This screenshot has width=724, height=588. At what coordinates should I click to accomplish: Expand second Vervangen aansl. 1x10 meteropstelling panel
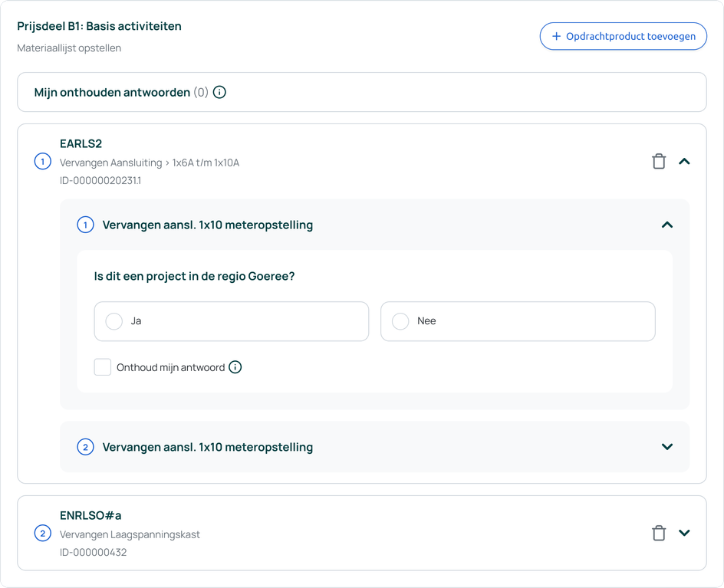click(x=667, y=447)
